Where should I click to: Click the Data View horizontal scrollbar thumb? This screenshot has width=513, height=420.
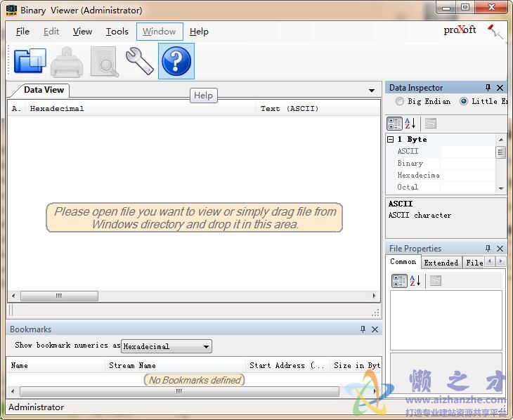click(x=59, y=296)
